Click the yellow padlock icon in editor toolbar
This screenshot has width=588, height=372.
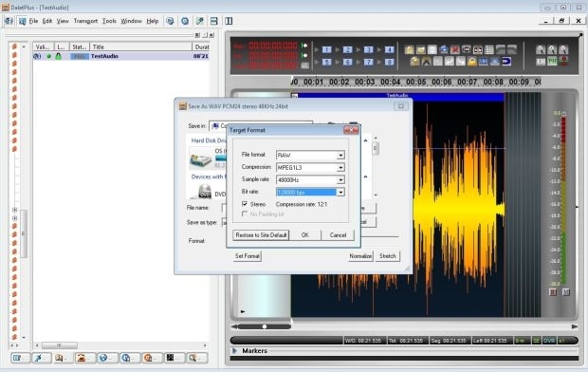[472, 61]
